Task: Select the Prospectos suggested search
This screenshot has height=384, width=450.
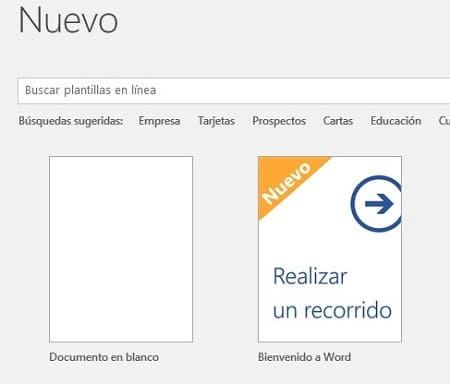Action: [279, 121]
